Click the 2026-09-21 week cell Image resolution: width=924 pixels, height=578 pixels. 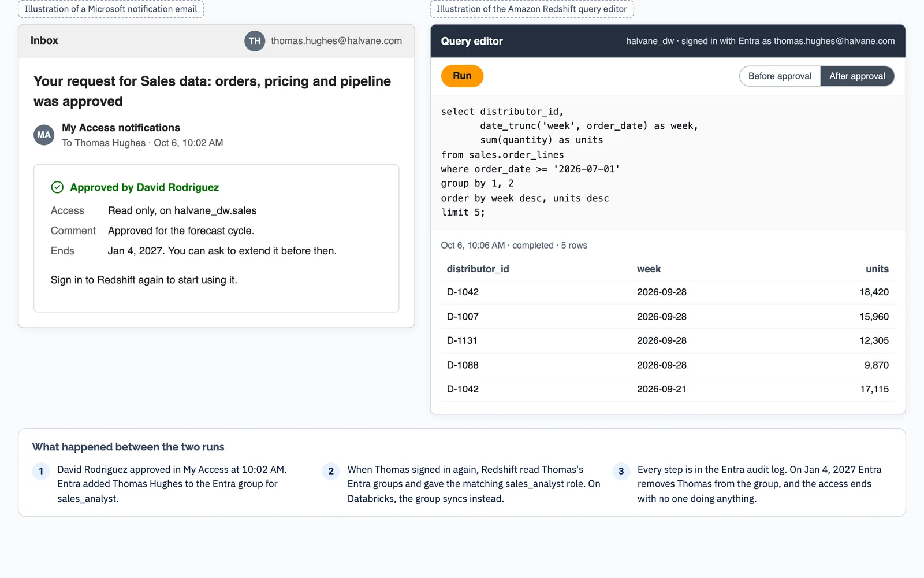pyautogui.click(x=661, y=389)
